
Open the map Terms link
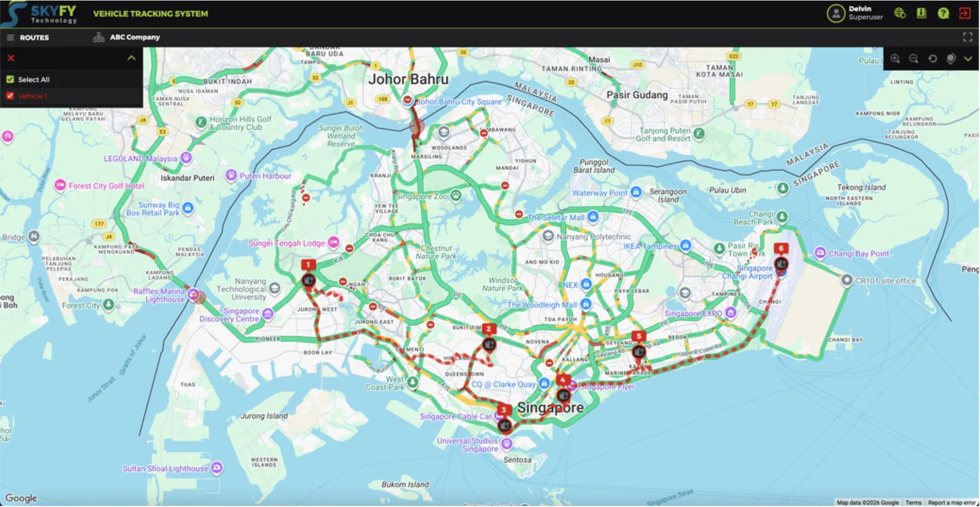[x=913, y=503]
